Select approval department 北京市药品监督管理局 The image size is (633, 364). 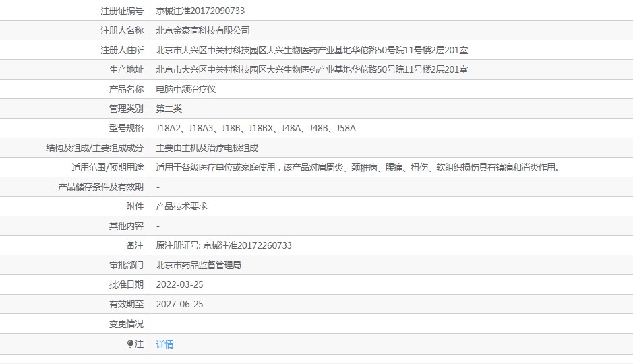(x=199, y=265)
